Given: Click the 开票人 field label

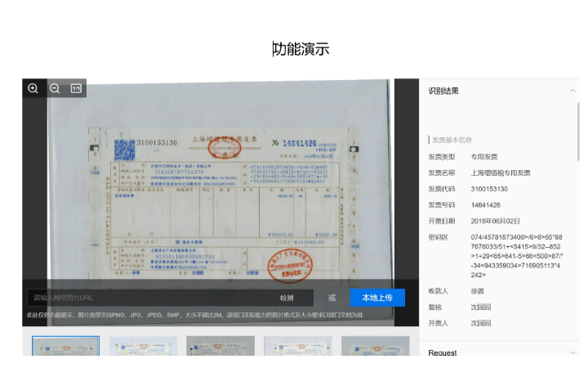Looking at the screenshot, I should pos(438,323).
